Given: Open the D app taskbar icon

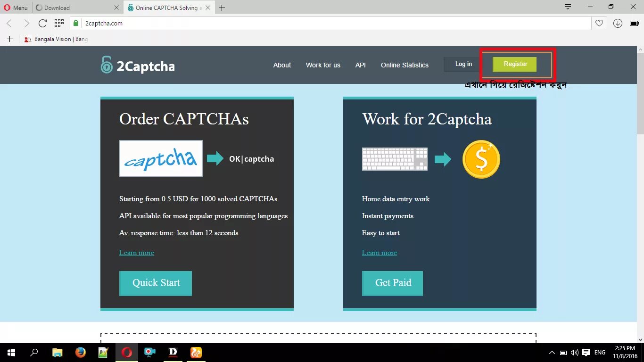Looking at the screenshot, I should click(173, 353).
